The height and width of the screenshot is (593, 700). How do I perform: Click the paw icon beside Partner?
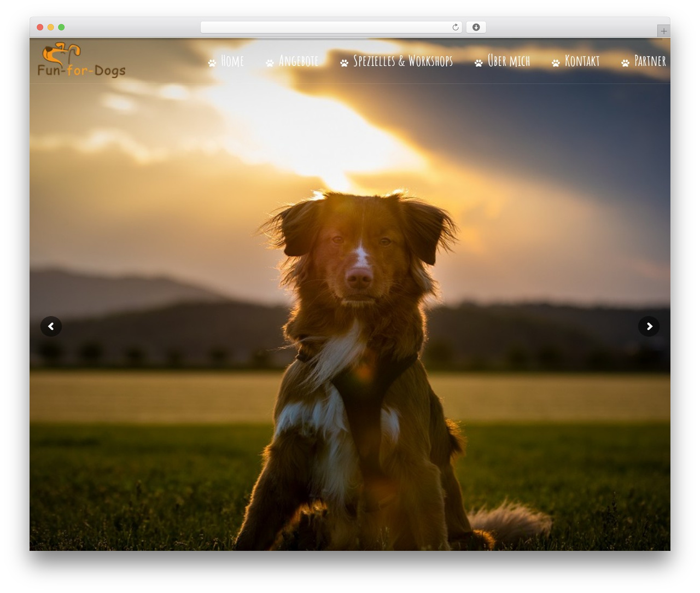tap(625, 63)
